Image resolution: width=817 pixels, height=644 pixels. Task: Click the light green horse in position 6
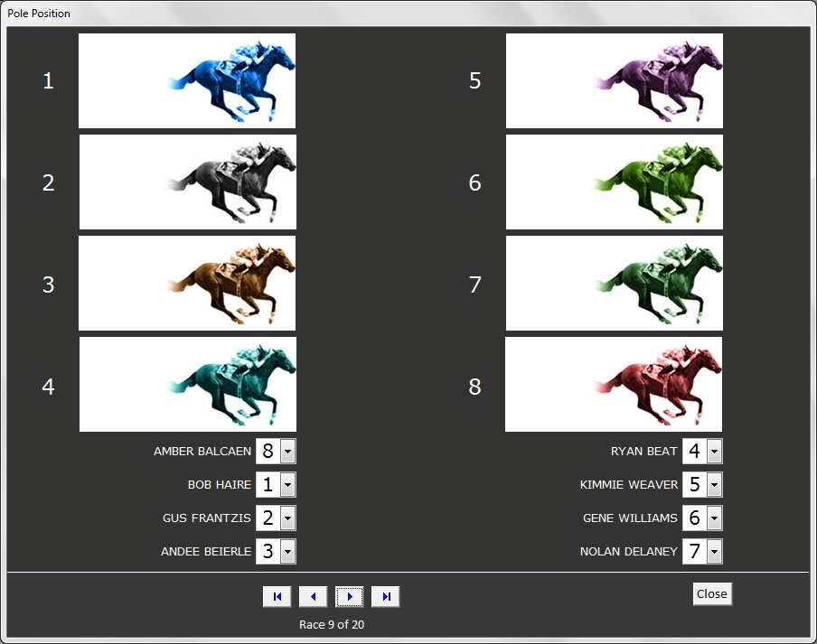pos(615,182)
